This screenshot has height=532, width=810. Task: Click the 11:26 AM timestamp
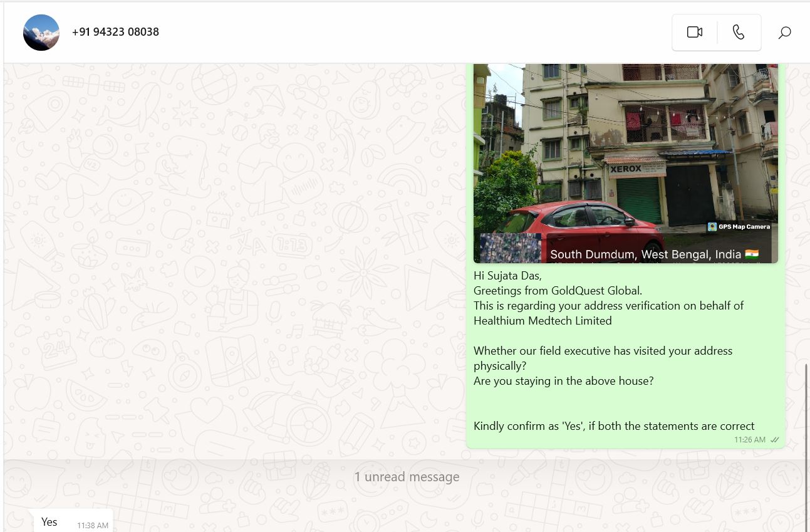click(750, 440)
